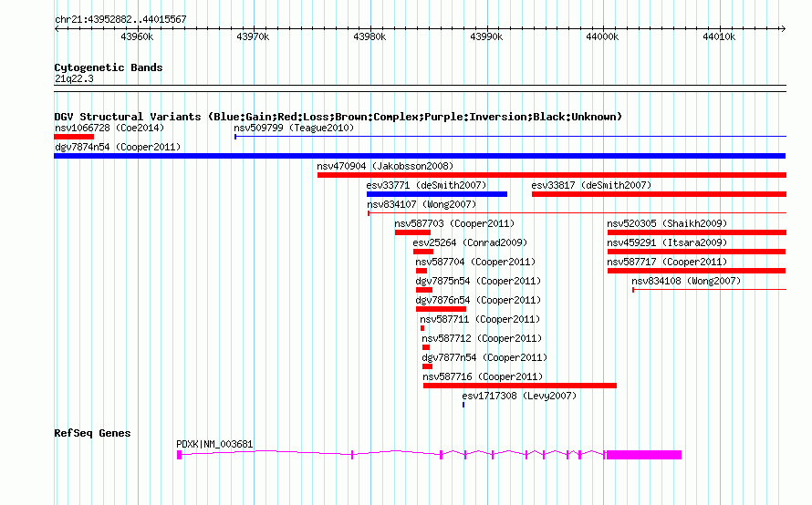The width and height of the screenshot is (812, 505).
Task: Click nsv587703 (Cooper2011) label
Action: (x=454, y=223)
